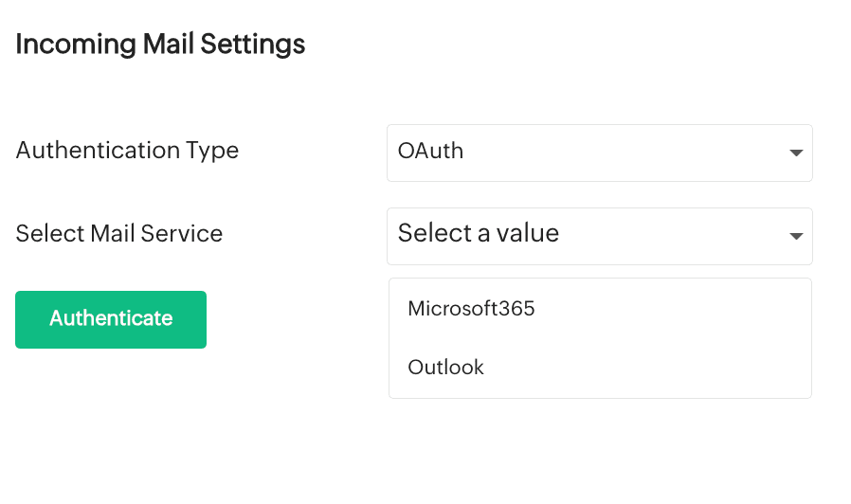Pick the Outlook option
Viewport: 851px width, 504px height.
(445, 368)
